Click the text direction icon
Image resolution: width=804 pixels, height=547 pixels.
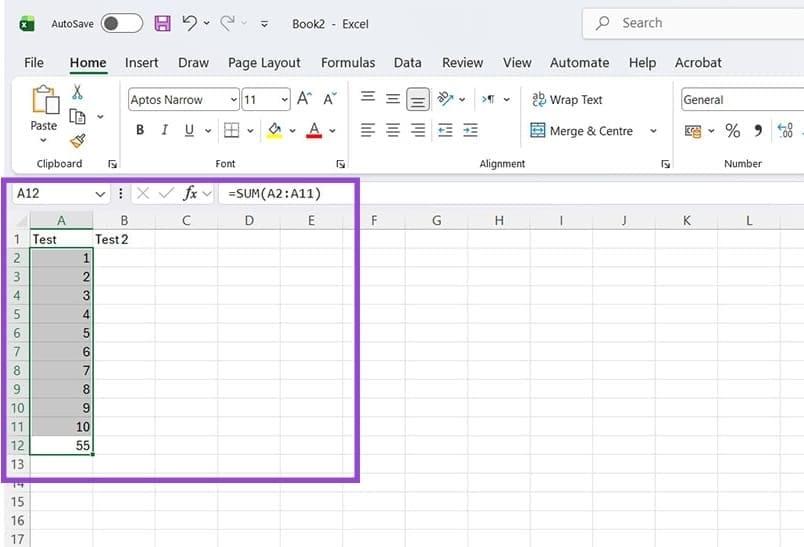[x=488, y=99]
